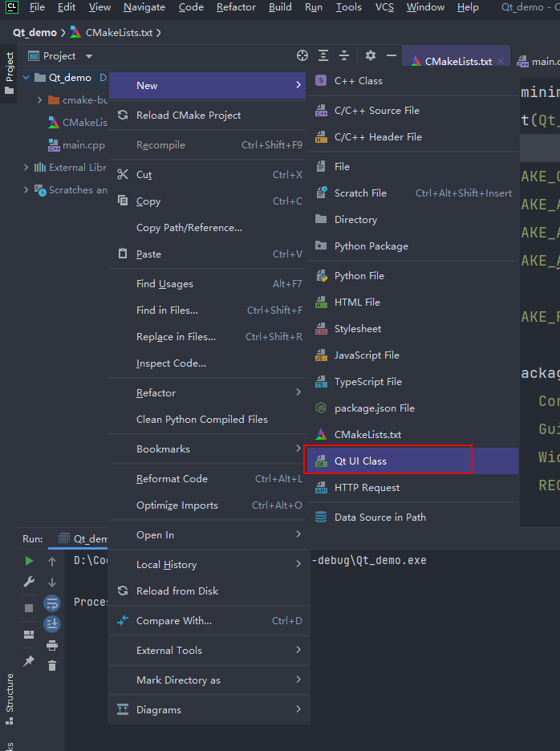Toggle the pin tab icon in Run panel

point(29,661)
